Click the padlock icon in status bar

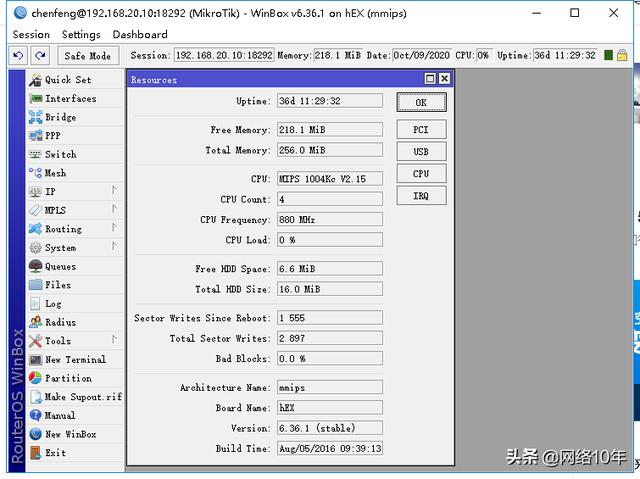click(x=622, y=56)
